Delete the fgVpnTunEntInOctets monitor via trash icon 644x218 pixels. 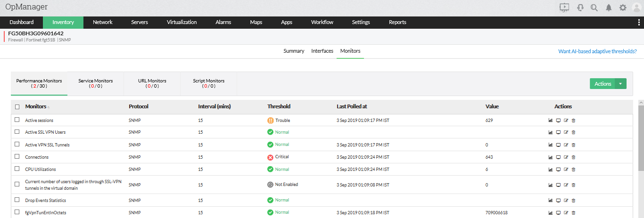573,213
